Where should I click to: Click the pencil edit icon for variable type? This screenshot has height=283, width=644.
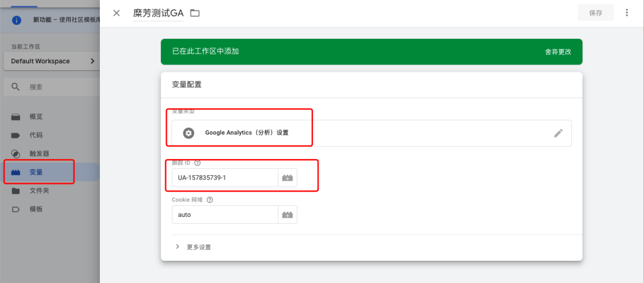click(x=558, y=133)
